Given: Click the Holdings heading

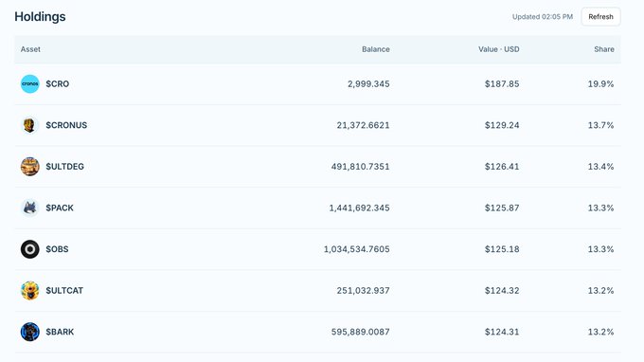Looking at the screenshot, I should [x=40, y=17].
